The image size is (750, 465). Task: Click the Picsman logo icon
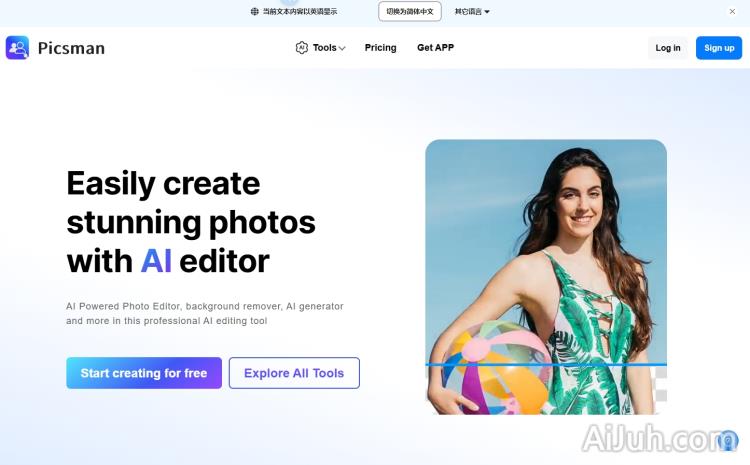[x=17, y=47]
